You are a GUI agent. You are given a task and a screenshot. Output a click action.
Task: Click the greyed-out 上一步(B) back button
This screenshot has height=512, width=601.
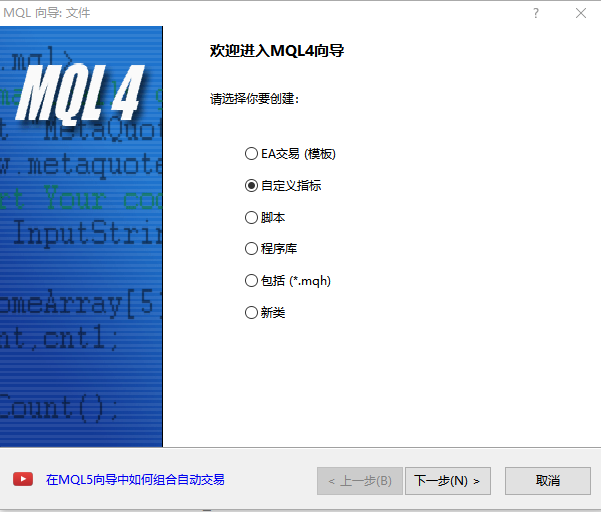point(360,481)
